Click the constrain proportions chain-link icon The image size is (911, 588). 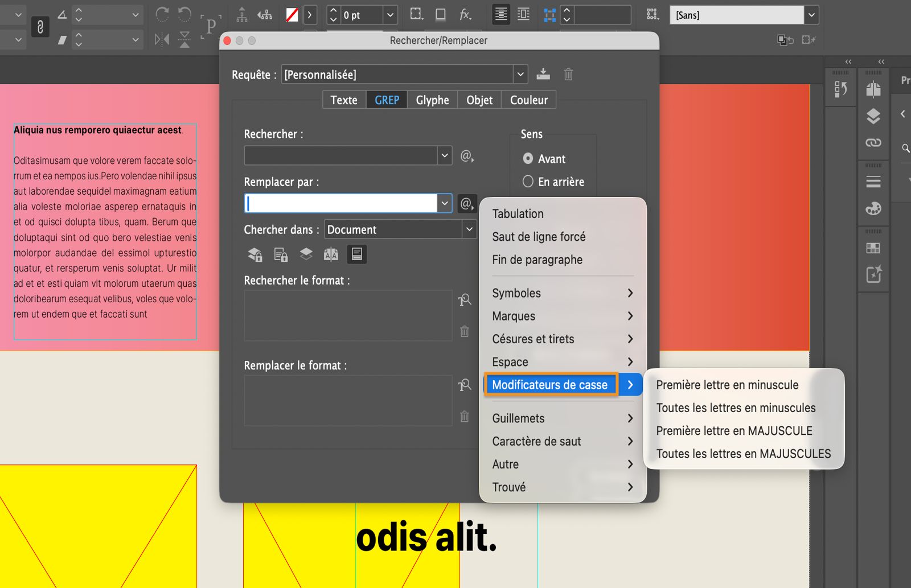coord(40,26)
